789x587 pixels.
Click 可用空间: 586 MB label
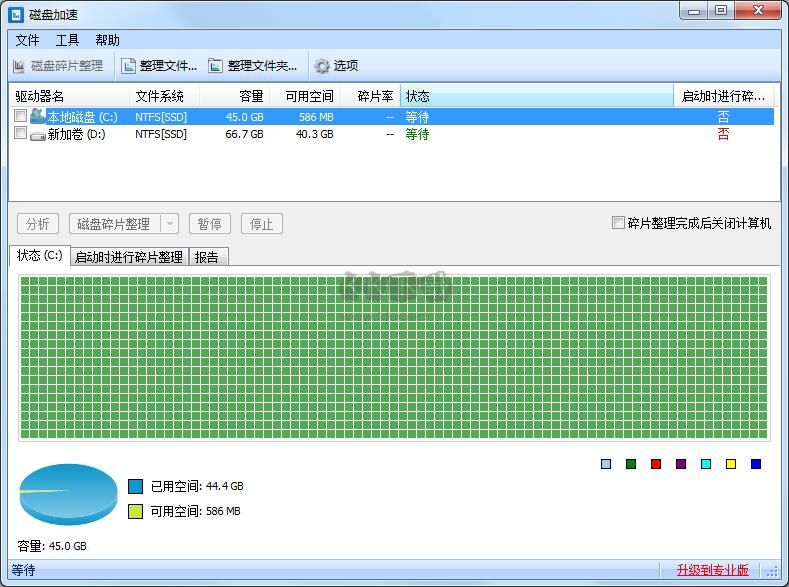tap(196, 512)
